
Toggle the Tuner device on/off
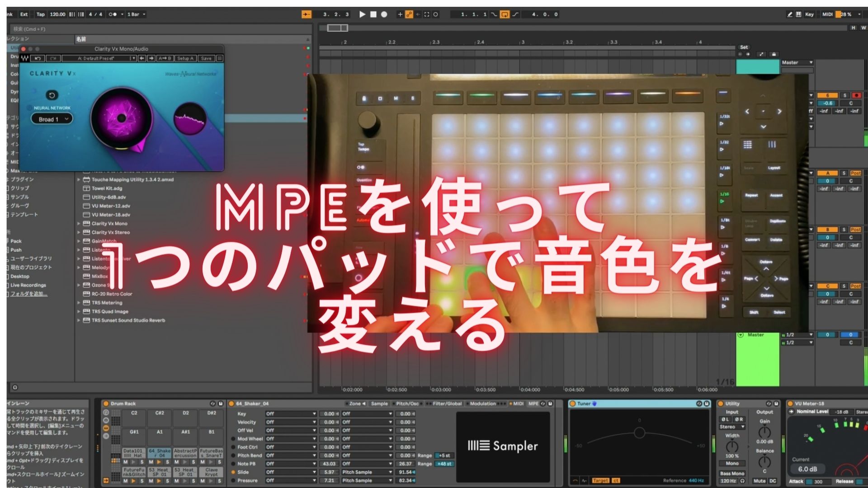point(572,404)
